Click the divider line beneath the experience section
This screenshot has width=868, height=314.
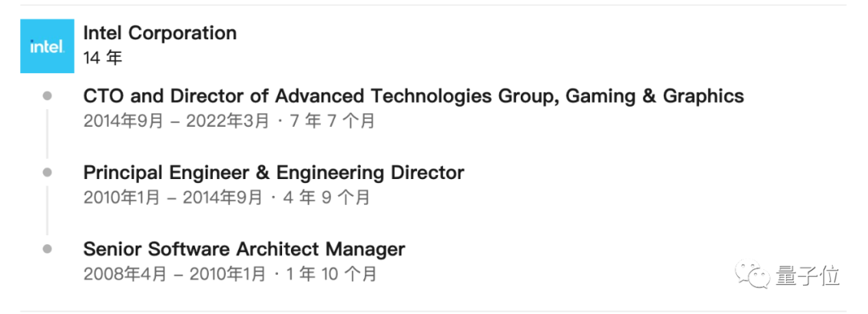pyautogui.click(x=433, y=311)
